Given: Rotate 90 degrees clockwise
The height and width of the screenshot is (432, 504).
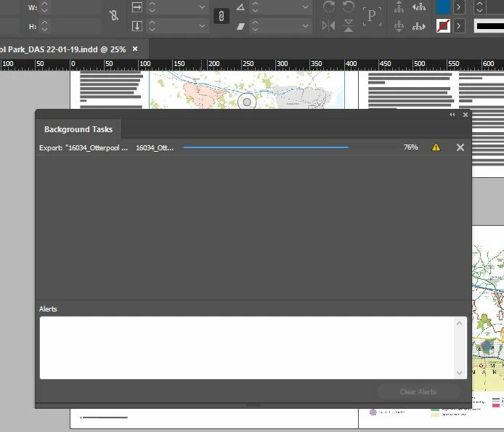Looking at the screenshot, I should point(329,7).
